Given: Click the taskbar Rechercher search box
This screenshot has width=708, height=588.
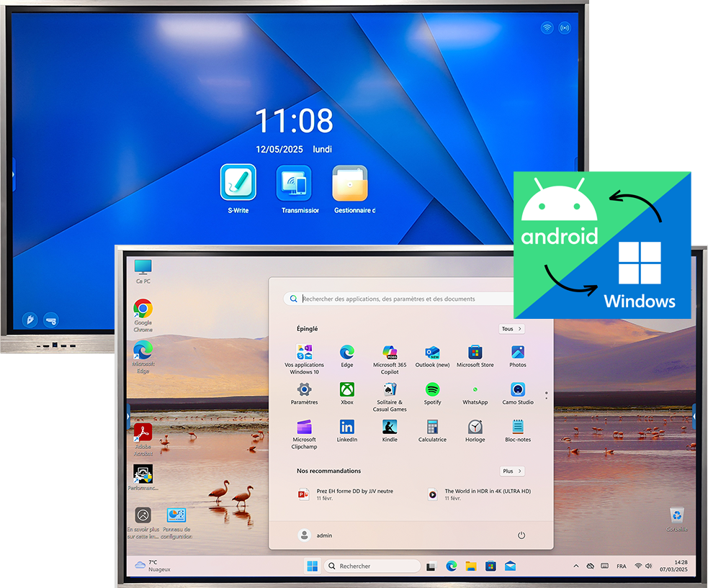Looking at the screenshot, I should [x=372, y=566].
